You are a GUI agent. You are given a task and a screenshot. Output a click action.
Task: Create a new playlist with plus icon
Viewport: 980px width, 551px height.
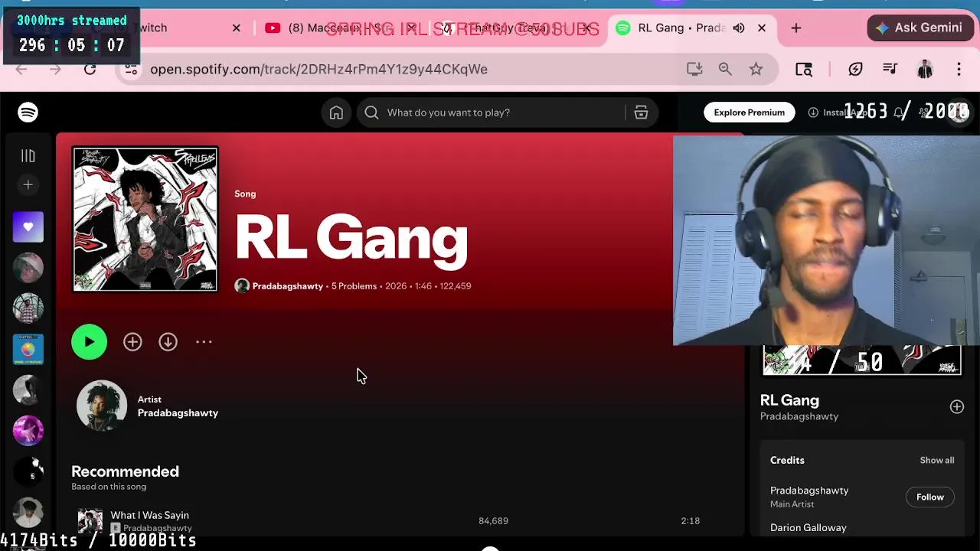coord(28,185)
